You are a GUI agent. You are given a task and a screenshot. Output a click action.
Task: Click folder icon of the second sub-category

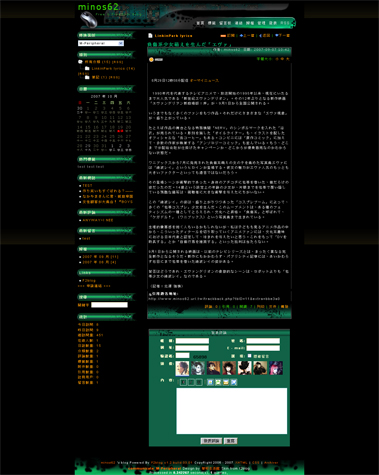tap(87, 77)
